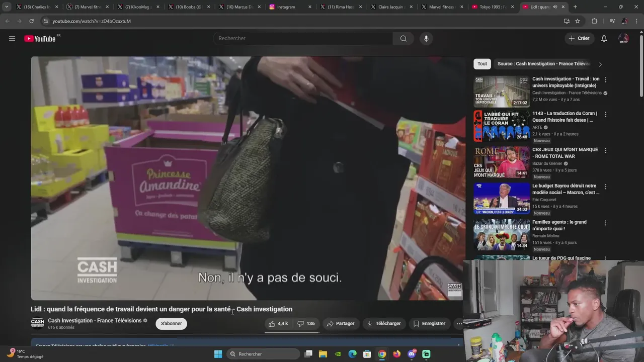Click into the YouTube Rechercher search box

click(303, 39)
